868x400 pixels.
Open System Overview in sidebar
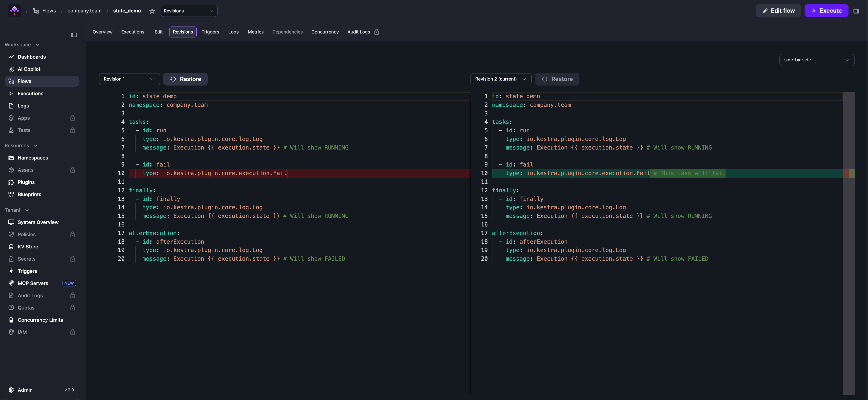coord(42,222)
